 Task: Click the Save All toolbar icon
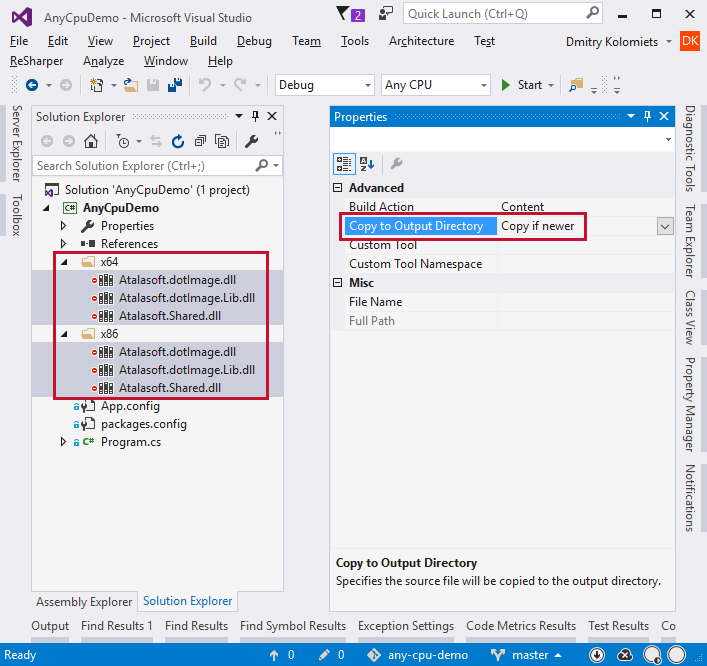(x=175, y=85)
